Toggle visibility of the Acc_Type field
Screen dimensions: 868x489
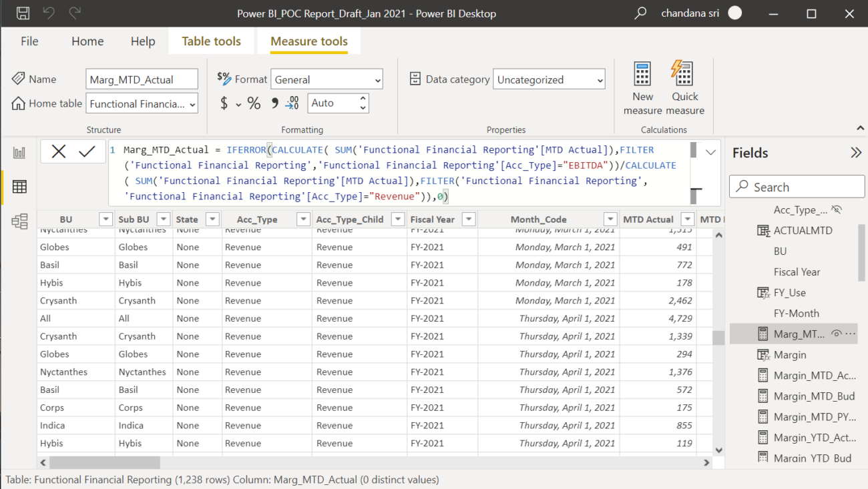tap(837, 209)
